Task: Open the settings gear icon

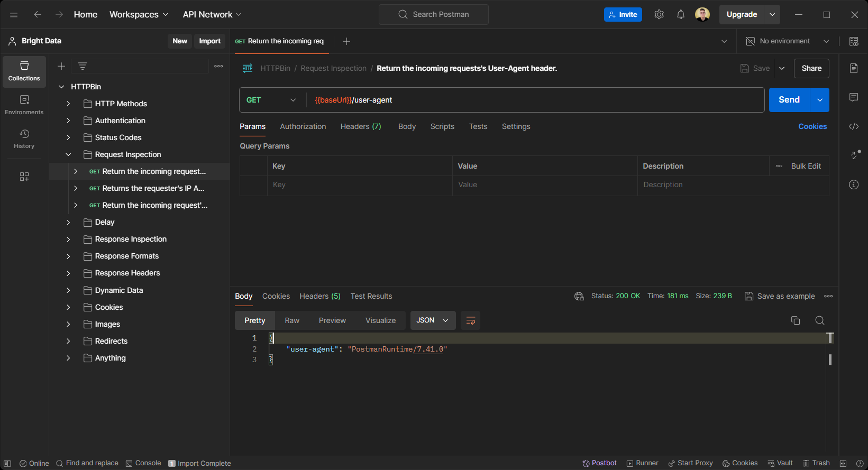Action: 659,15
